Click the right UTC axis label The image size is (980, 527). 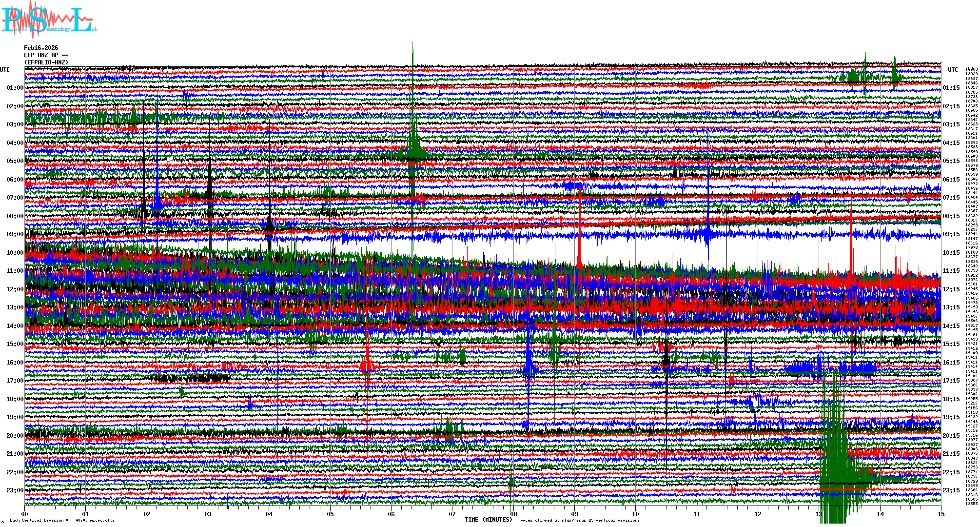pos(953,70)
